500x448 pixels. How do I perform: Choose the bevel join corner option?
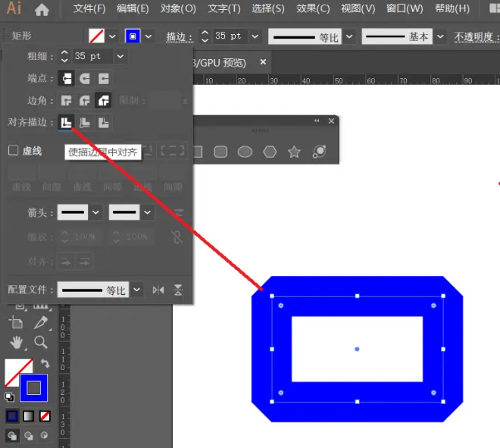point(103,101)
